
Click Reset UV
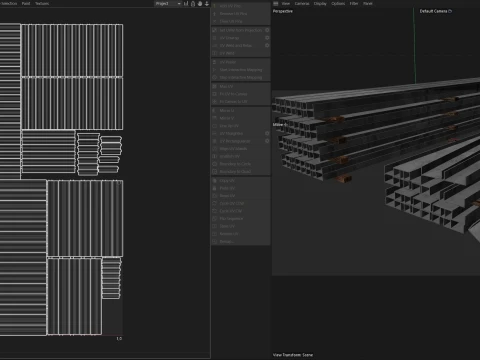point(240,196)
